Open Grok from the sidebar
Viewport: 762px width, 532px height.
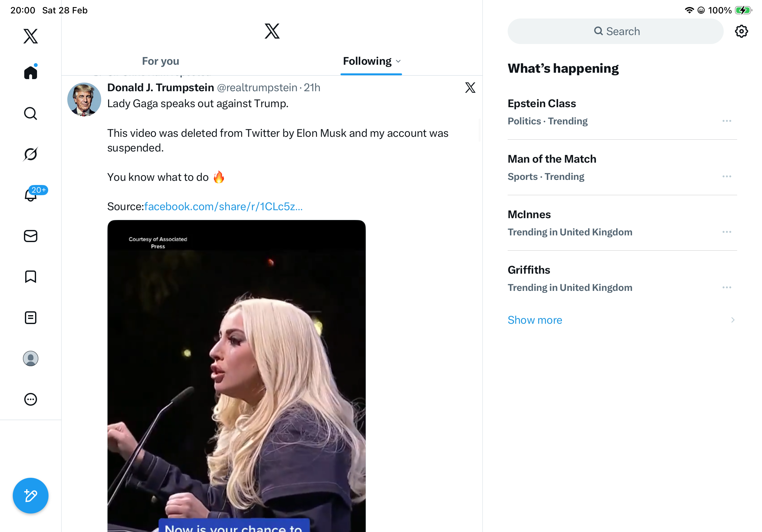[x=31, y=154]
